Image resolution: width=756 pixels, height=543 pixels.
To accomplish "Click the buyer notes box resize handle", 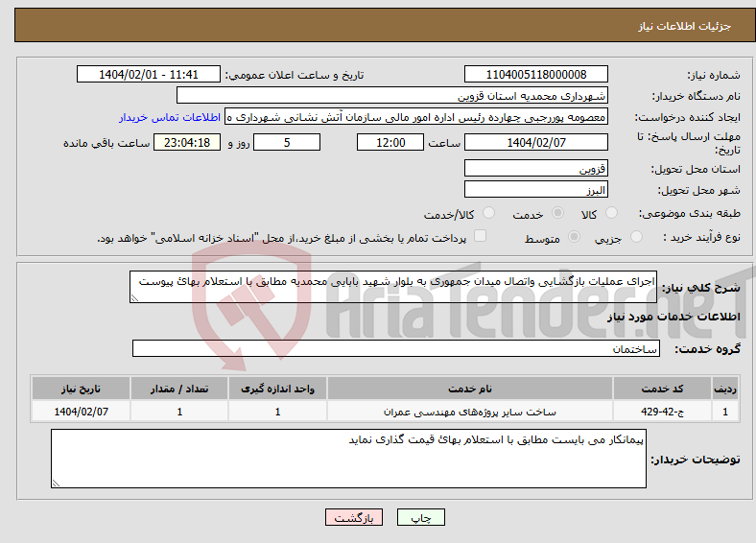I will (x=56, y=484).
